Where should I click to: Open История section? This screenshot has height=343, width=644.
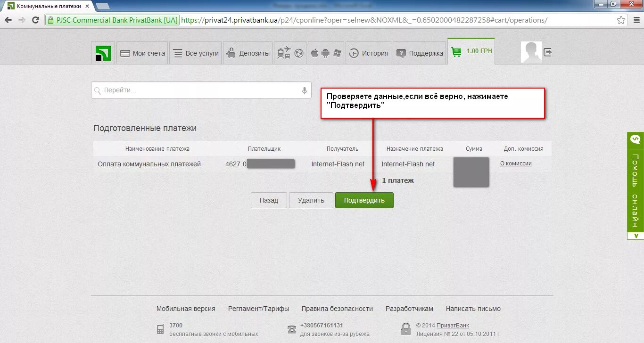pos(369,53)
